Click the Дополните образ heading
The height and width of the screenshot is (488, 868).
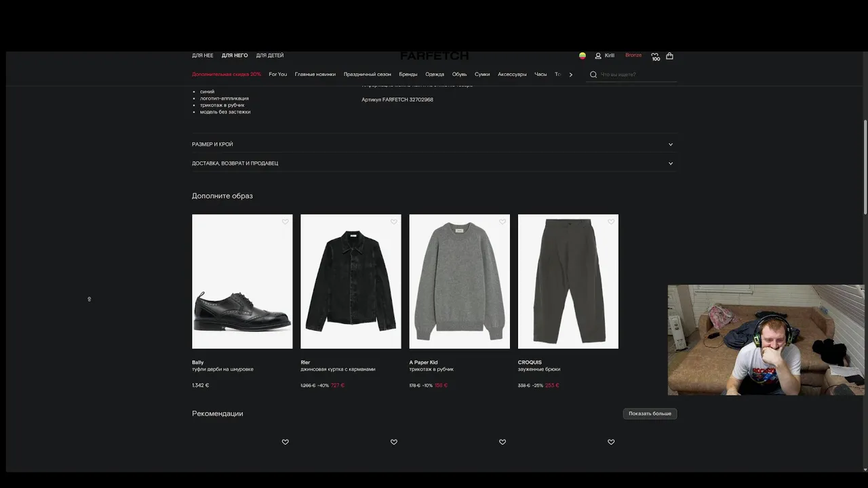tap(222, 196)
